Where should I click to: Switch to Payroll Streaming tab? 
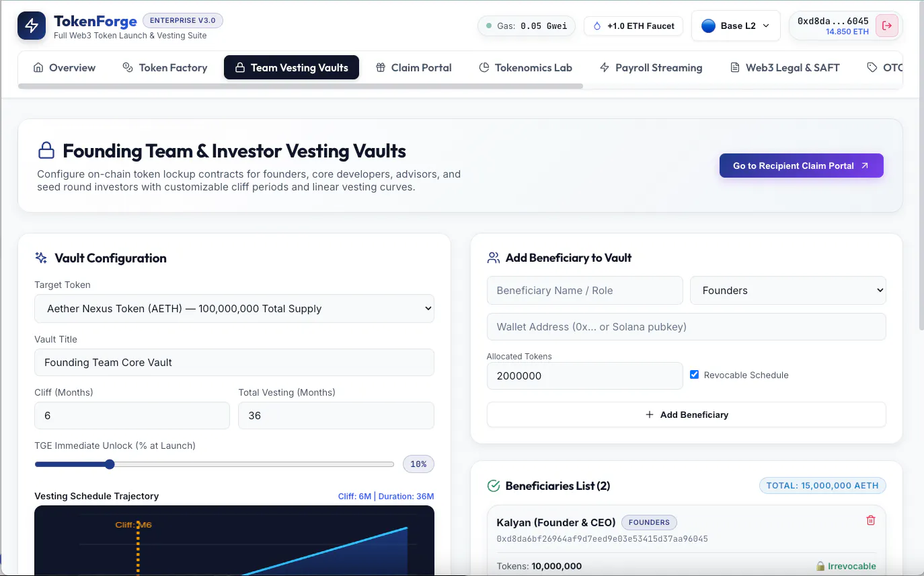tap(650, 67)
